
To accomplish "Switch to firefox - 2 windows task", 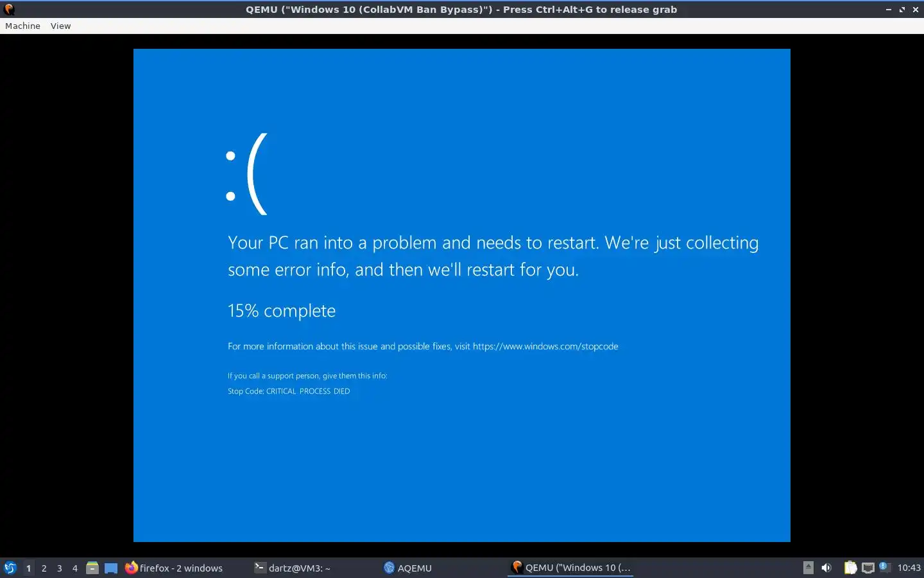I will [x=174, y=568].
